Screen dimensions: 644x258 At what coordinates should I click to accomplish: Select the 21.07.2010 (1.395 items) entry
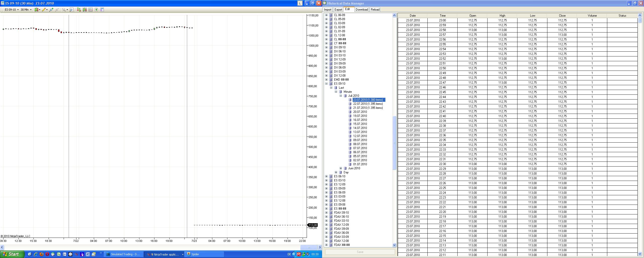(368, 108)
